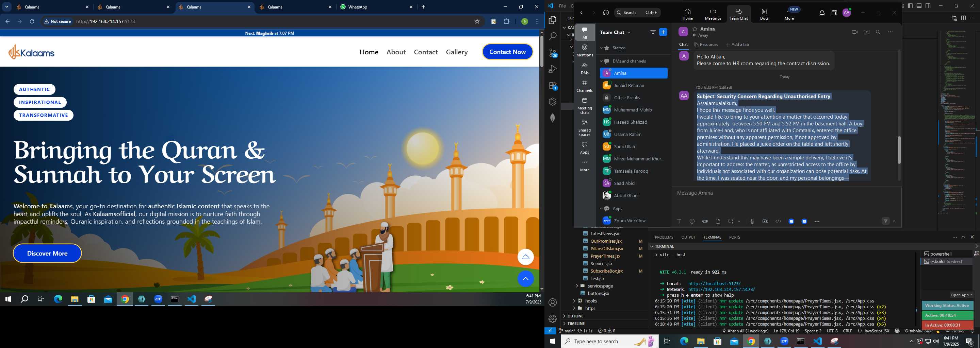This screenshot has width=980, height=348.
Task: Toggle primary side bar in VS Code title bar
Action: (910, 6)
